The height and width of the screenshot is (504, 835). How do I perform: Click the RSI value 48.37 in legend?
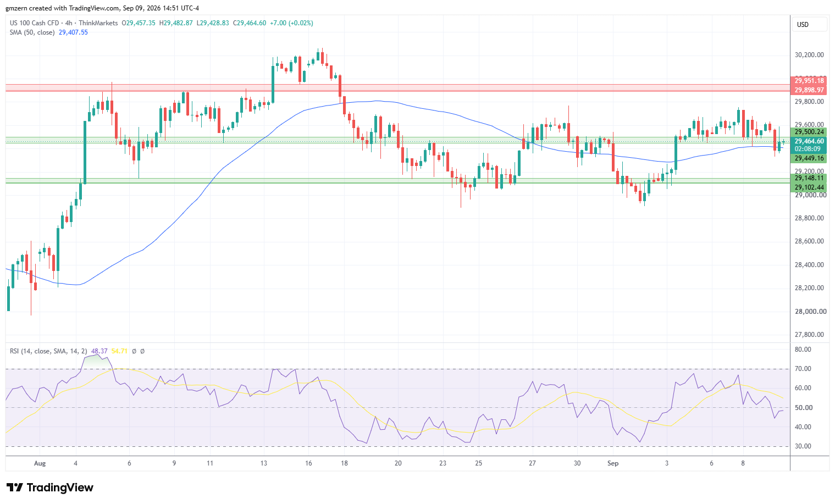[x=99, y=351]
